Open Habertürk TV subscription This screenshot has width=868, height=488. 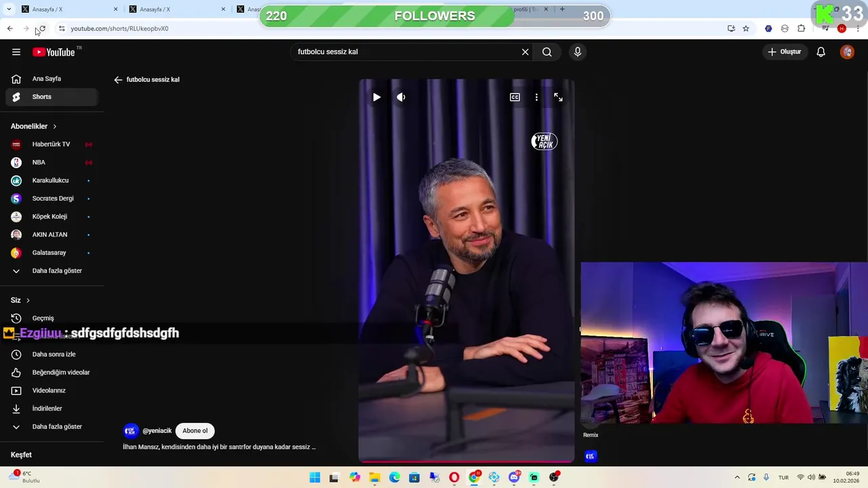(52, 144)
